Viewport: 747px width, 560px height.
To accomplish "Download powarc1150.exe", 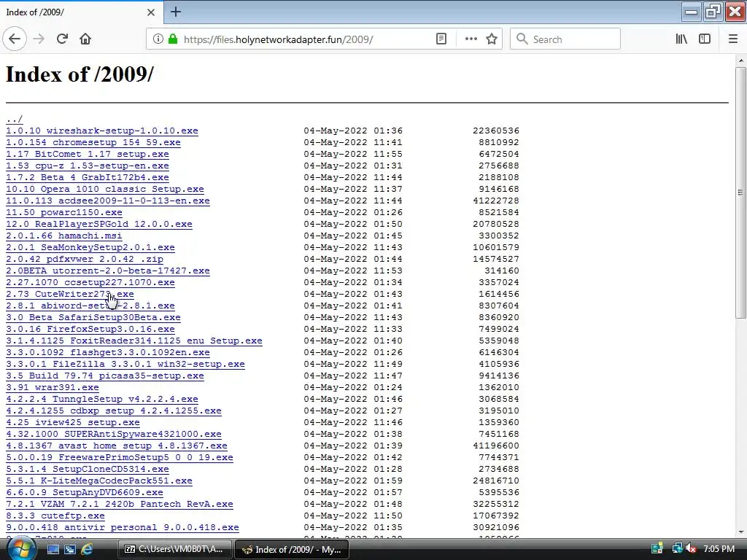I will click(64, 212).
